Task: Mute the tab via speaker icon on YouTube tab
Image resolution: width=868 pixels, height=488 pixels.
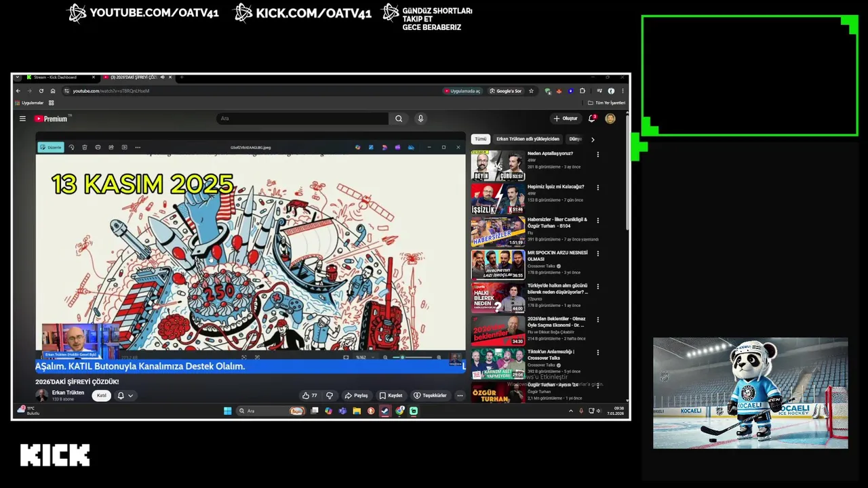Action: (x=163, y=77)
